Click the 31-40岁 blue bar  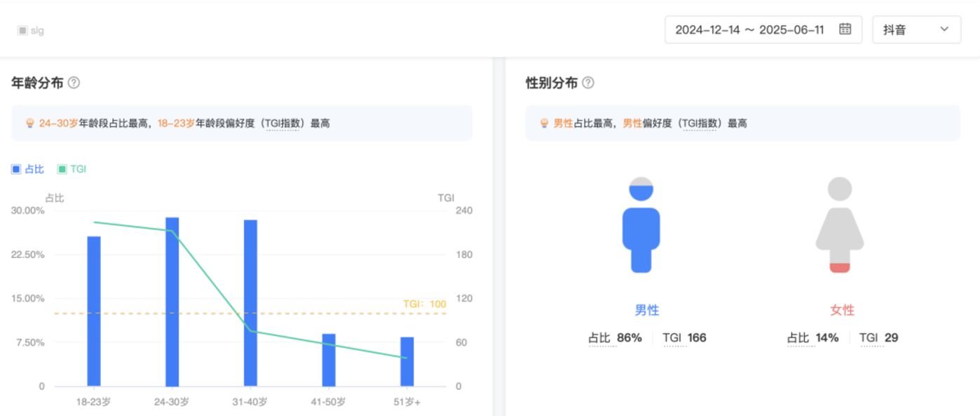(250, 303)
